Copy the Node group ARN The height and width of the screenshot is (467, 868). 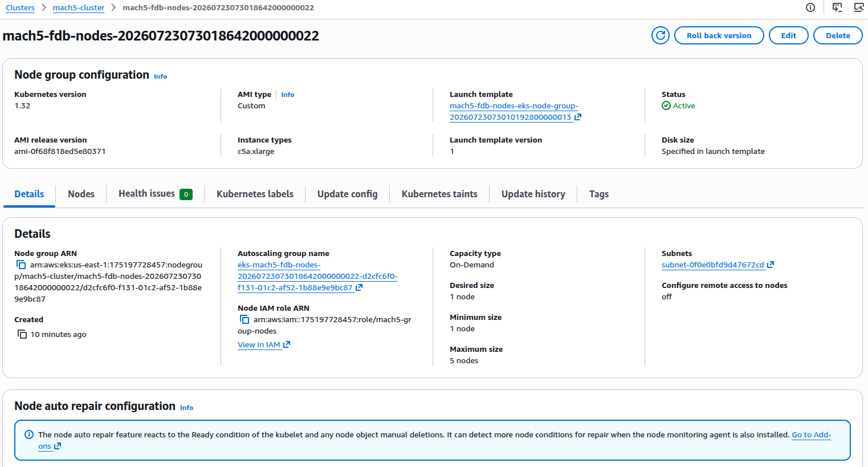pyautogui.click(x=21, y=265)
